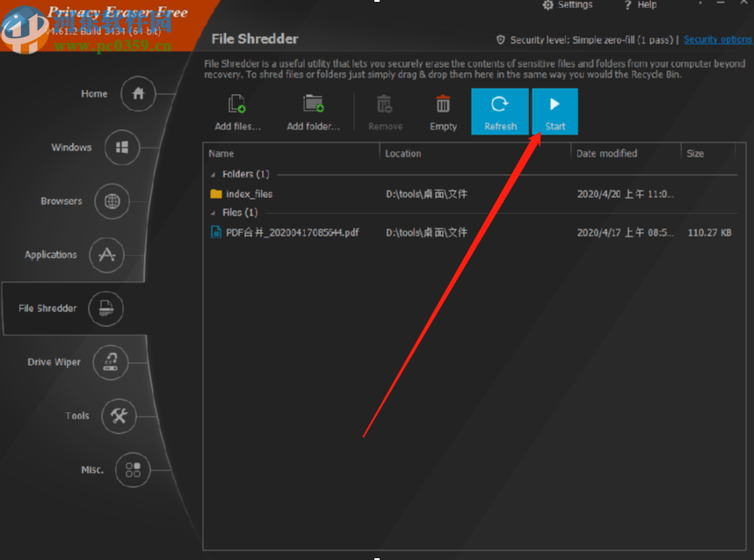Open the Security options link
Viewport: 754px width, 560px height.
[717, 40]
